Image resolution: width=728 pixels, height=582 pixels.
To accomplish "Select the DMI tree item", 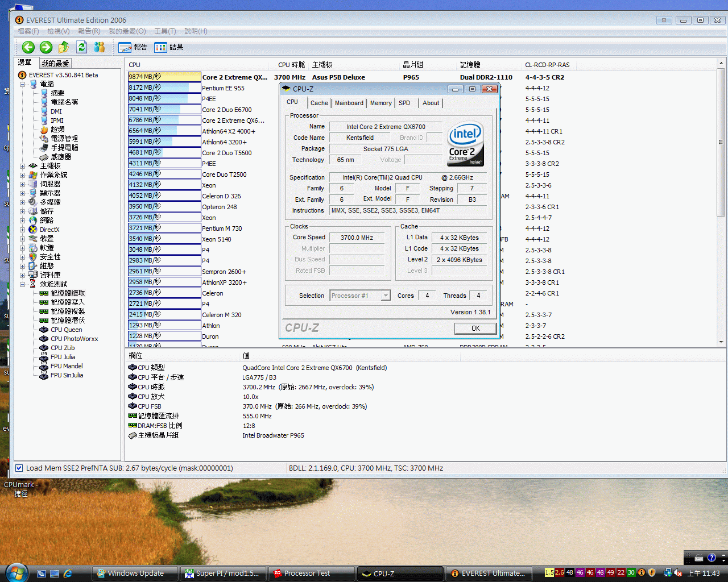I will [x=51, y=111].
